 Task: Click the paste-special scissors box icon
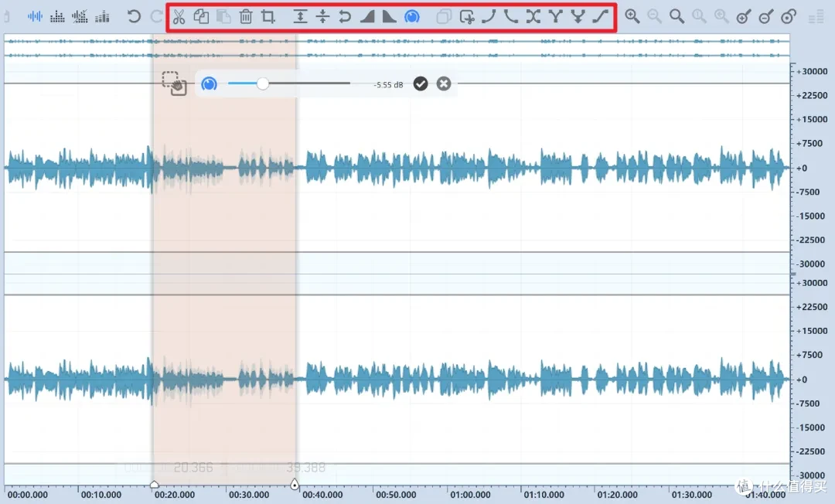click(x=466, y=17)
